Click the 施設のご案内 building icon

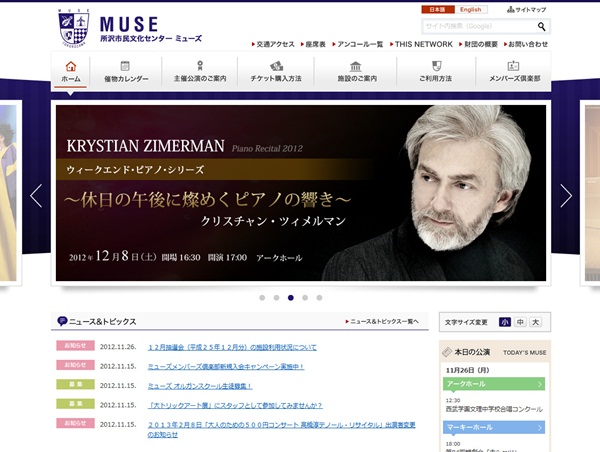355,66
